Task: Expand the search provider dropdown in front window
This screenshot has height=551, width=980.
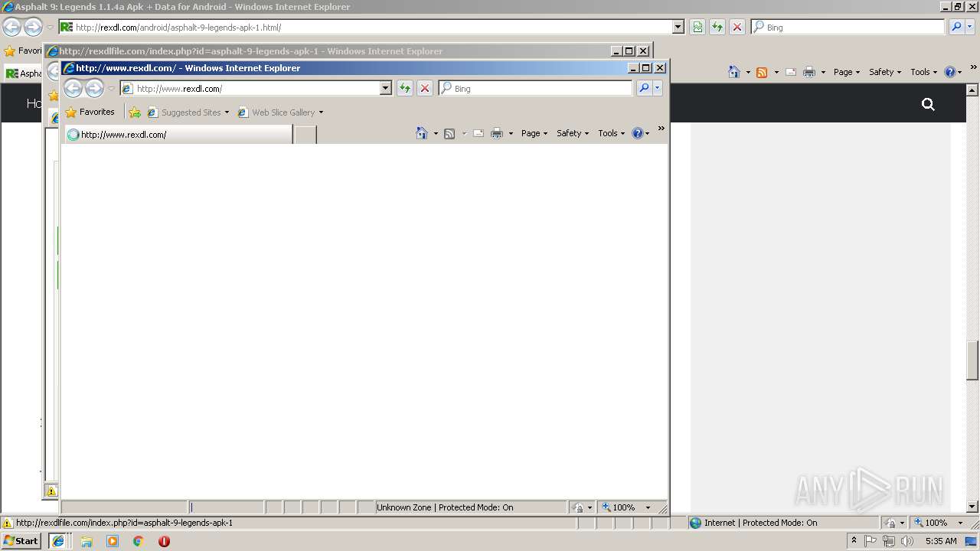Action: click(657, 89)
